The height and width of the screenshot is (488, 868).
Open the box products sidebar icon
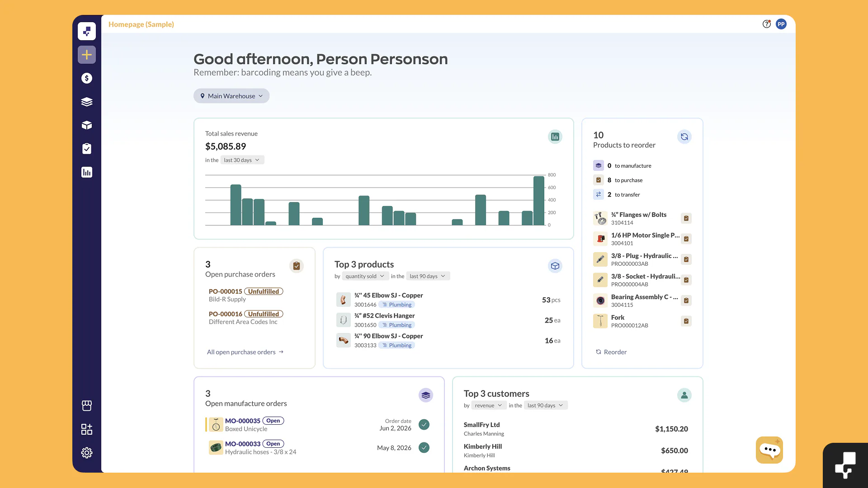pyautogui.click(x=87, y=125)
